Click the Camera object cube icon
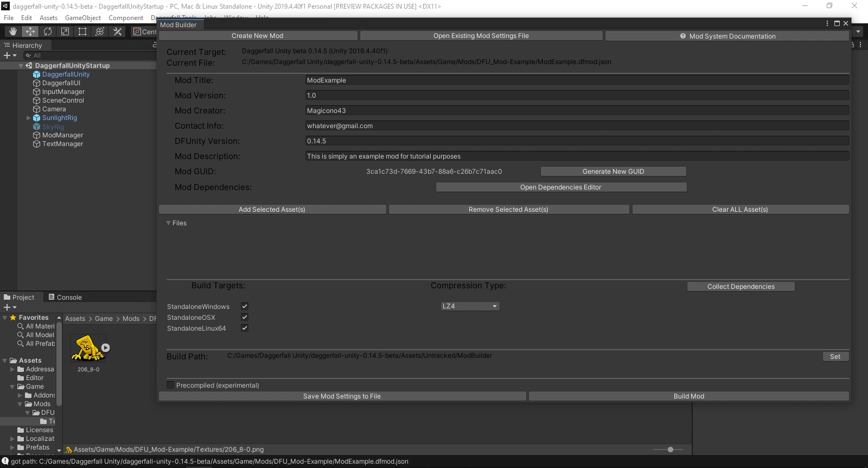 tap(37, 109)
